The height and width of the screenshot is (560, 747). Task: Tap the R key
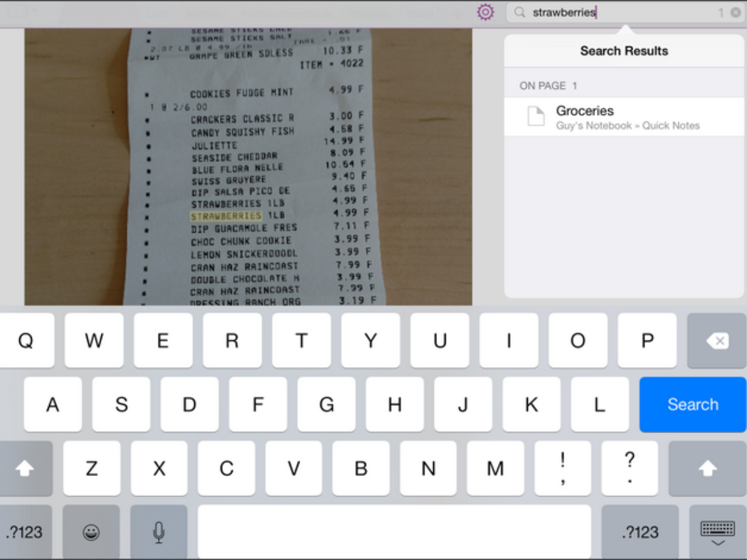[232, 340]
